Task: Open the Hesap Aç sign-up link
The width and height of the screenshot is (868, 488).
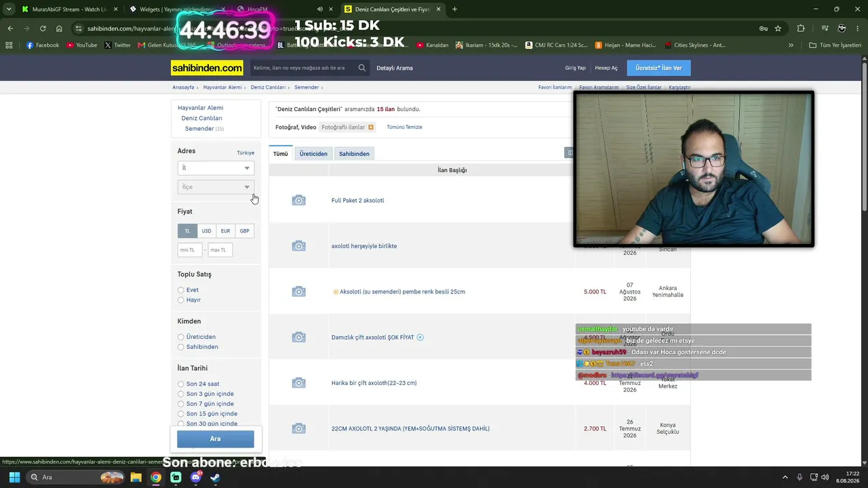Action: click(x=606, y=68)
